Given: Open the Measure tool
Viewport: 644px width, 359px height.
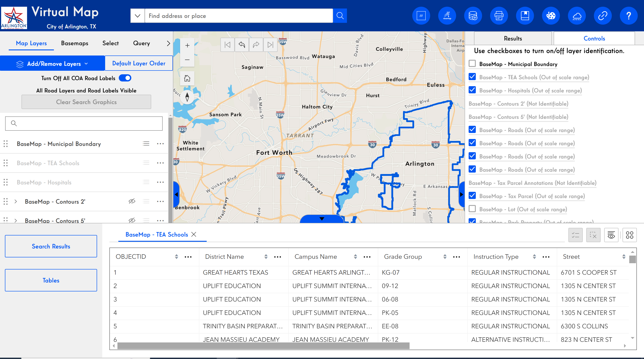Looking at the screenshot, I should point(421,15).
